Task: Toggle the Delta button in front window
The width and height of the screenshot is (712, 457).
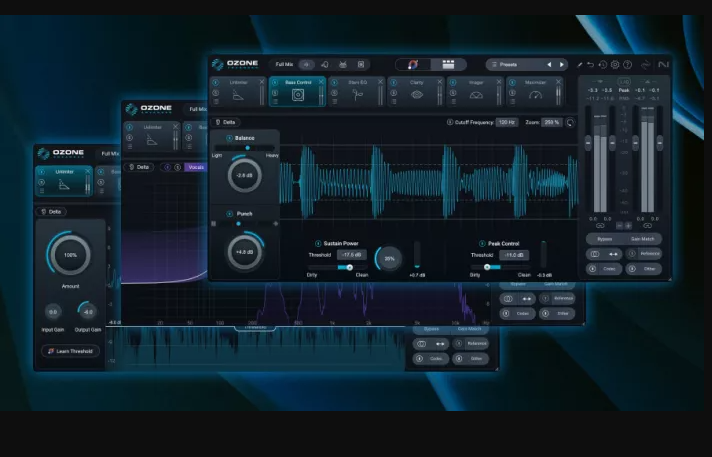Action: tap(226, 122)
